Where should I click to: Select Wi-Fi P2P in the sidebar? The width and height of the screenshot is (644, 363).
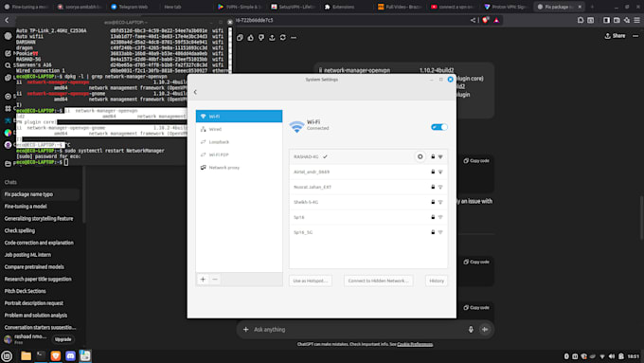239,154
